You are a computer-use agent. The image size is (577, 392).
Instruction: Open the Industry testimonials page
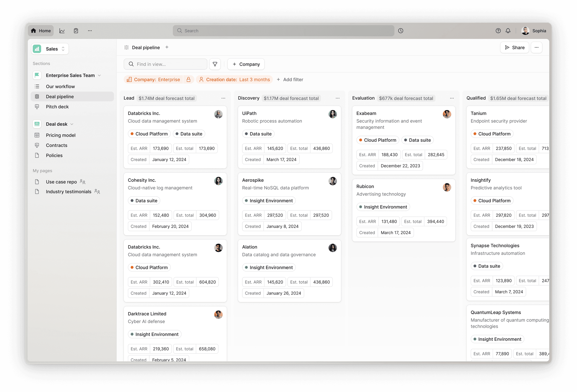click(68, 192)
